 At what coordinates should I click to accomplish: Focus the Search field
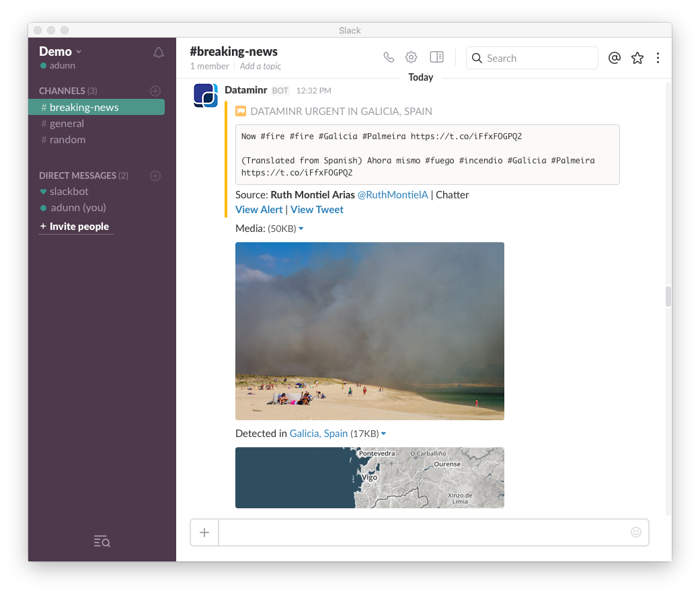[532, 58]
